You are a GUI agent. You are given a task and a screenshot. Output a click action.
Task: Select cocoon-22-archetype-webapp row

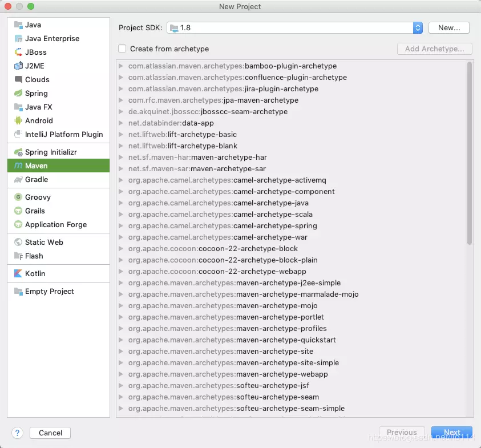click(x=292, y=272)
